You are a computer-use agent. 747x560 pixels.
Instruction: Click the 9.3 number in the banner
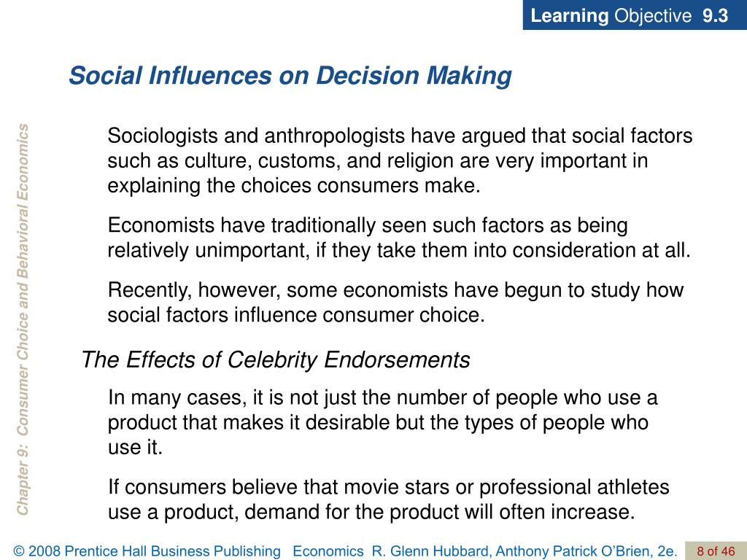(715, 16)
